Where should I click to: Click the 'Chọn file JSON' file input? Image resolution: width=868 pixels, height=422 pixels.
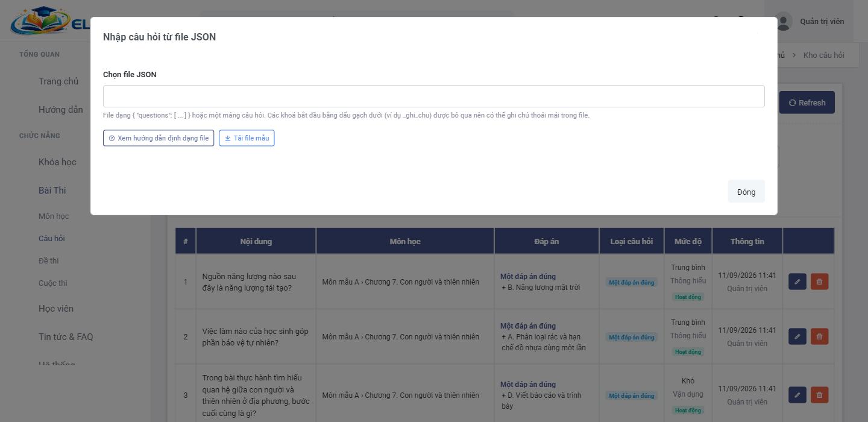pyautogui.click(x=434, y=96)
